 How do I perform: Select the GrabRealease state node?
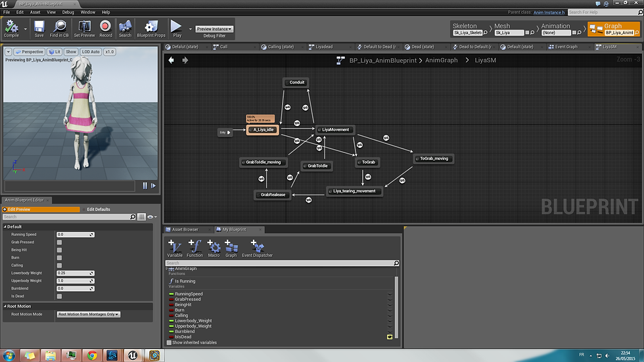[272, 194]
